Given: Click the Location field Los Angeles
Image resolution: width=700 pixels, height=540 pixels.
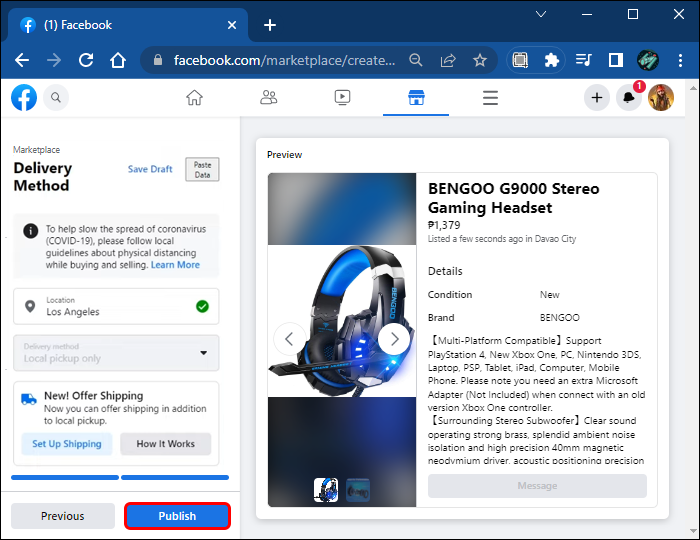Looking at the screenshot, I should (x=116, y=306).
